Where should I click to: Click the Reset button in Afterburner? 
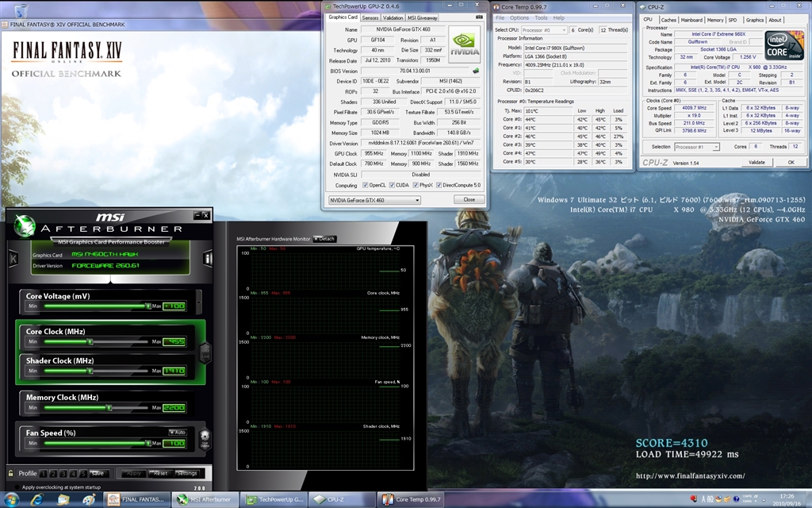(160, 473)
